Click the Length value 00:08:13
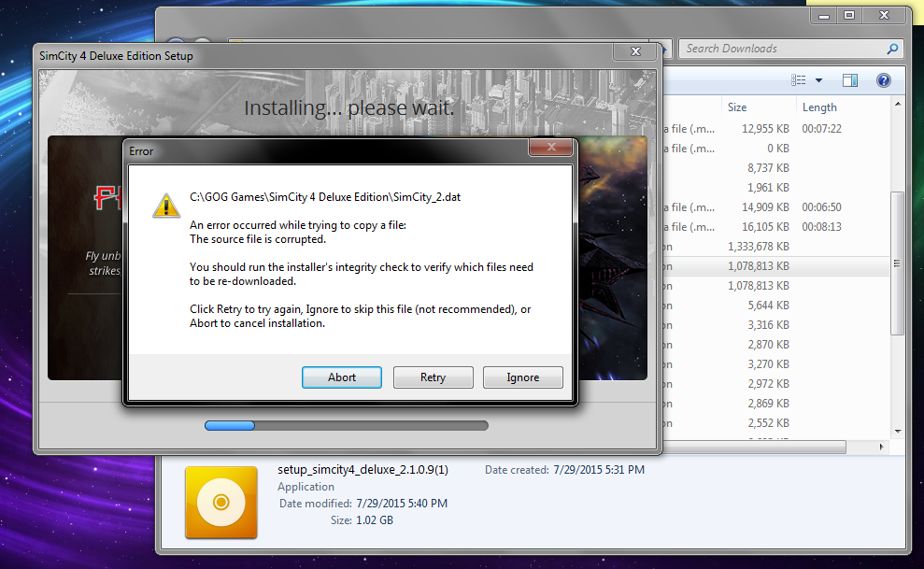This screenshot has height=569, width=924. click(821, 227)
